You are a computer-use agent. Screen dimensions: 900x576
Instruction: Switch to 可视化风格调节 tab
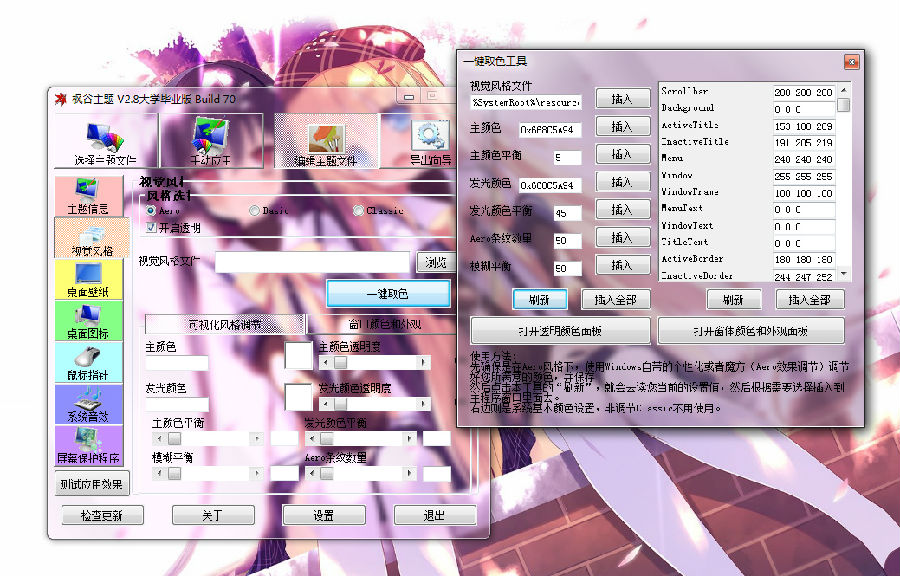tap(224, 324)
